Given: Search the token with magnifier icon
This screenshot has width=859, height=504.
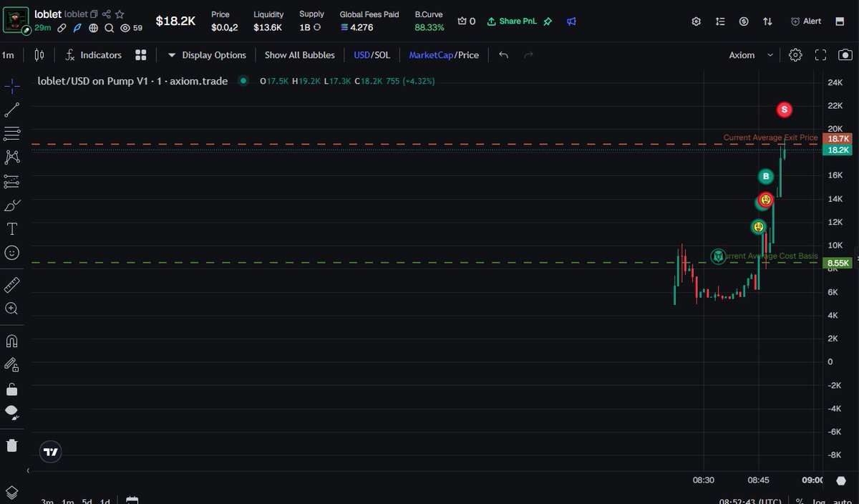Looking at the screenshot, I should tap(109, 28).
